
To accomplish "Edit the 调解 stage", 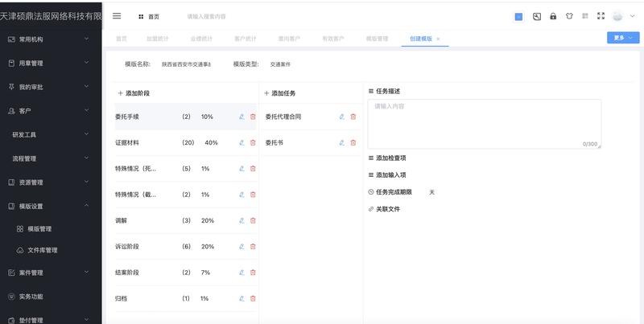I will [242, 220].
